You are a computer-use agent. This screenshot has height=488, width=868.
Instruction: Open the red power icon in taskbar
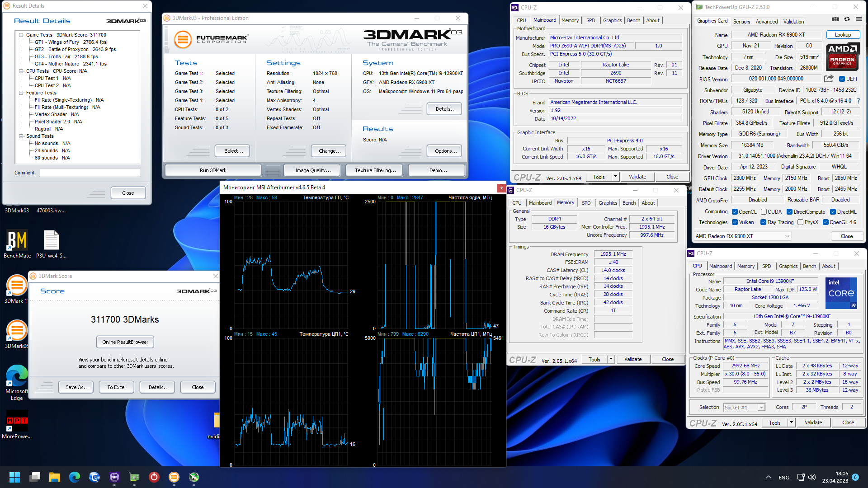coord(154,477)
